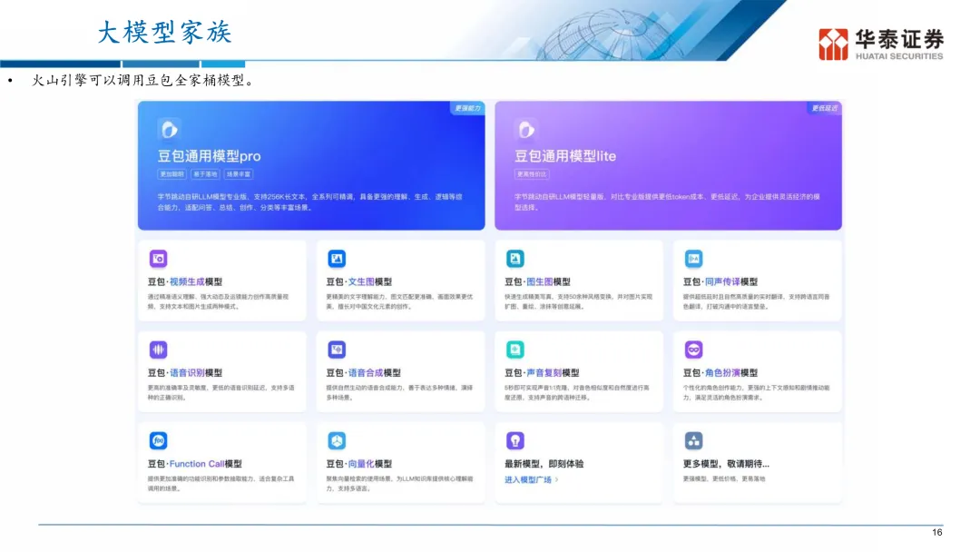
Task: Open the 视频生成模型 card icon
Action: click(x=158, y=258)
